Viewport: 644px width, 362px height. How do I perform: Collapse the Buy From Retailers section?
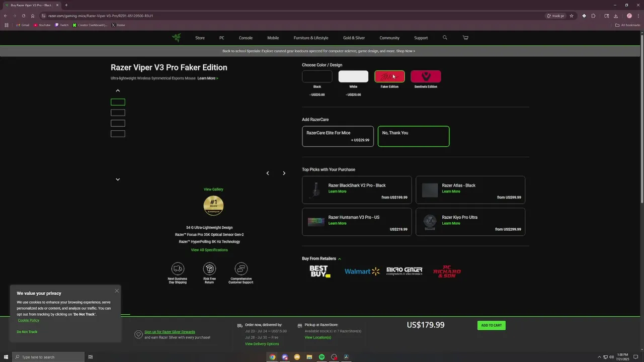[x=339, y=259]
